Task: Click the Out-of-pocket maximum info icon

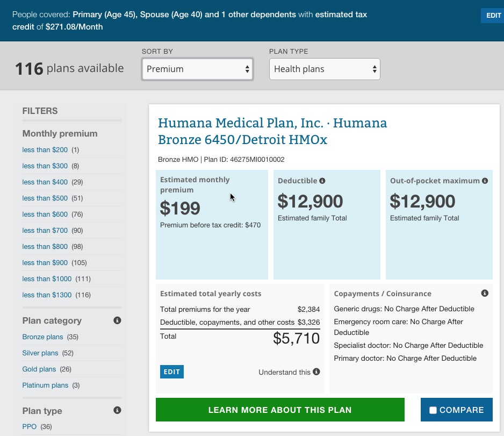Action: (x=485, y=181)
